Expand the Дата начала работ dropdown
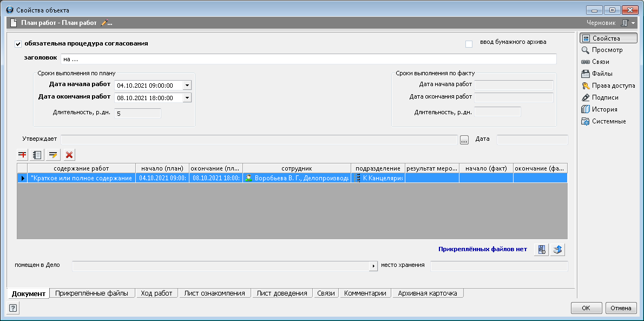644x321 pixels. [187, 85]
